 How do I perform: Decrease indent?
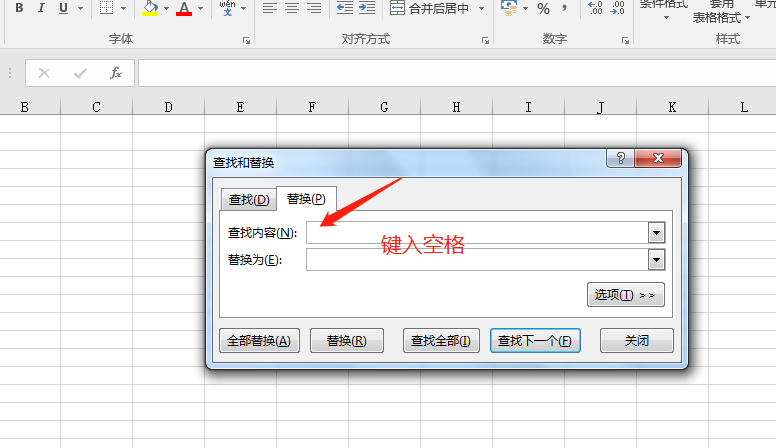coord(345,8)
